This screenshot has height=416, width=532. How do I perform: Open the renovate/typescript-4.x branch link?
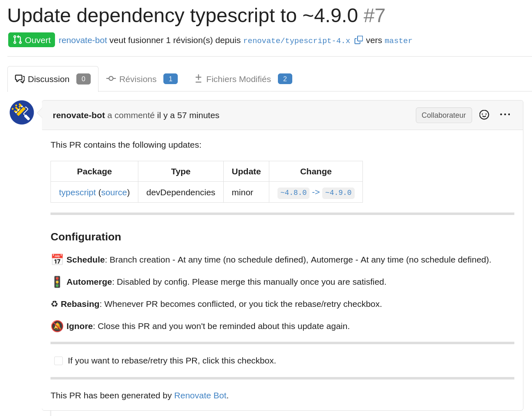pyautogui.click(x=296, y=40)
